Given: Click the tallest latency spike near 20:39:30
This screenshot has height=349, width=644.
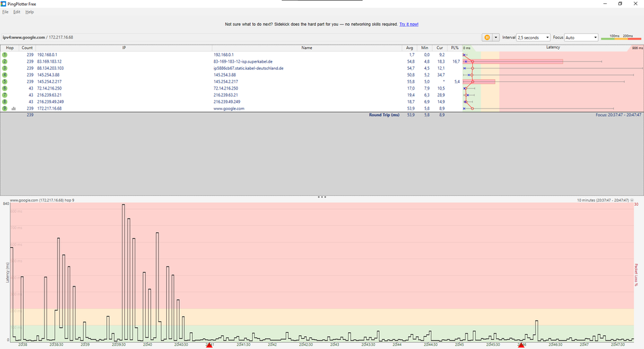Looking at the screenshot, I should point(123,272).
